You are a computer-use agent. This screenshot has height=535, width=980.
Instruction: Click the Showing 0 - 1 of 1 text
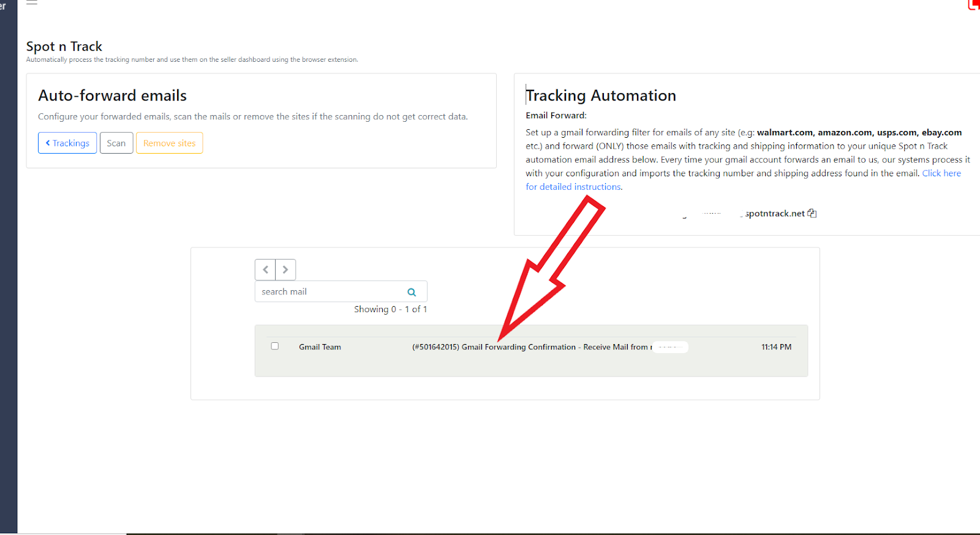pyautogui.click(x=390, y=309)
